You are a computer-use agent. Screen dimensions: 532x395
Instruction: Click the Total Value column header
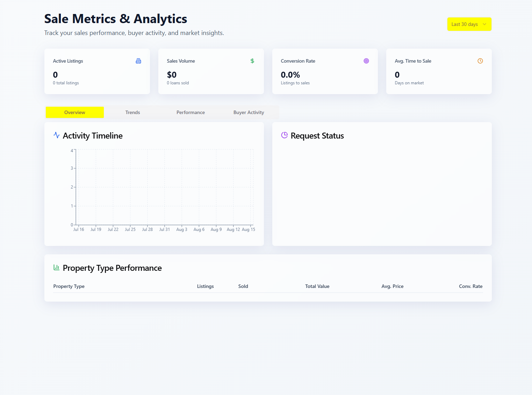coord(317,286)
